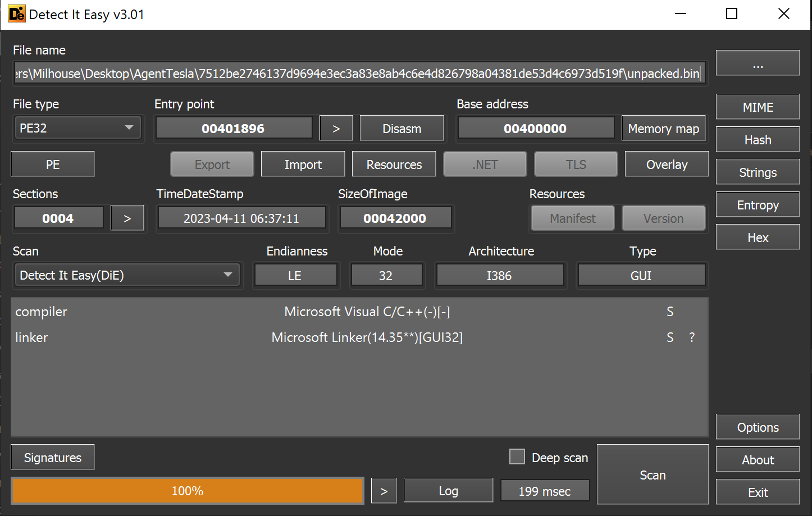Click the Manifest resource button
Screen dimensions: 812x516
click(x=573, y=218)
